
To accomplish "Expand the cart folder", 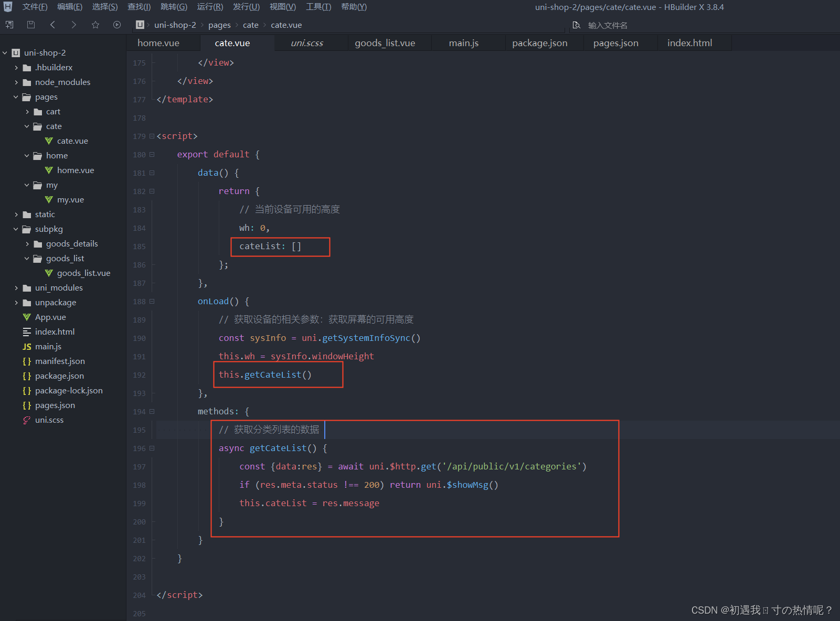I will [x=27, y=111].
